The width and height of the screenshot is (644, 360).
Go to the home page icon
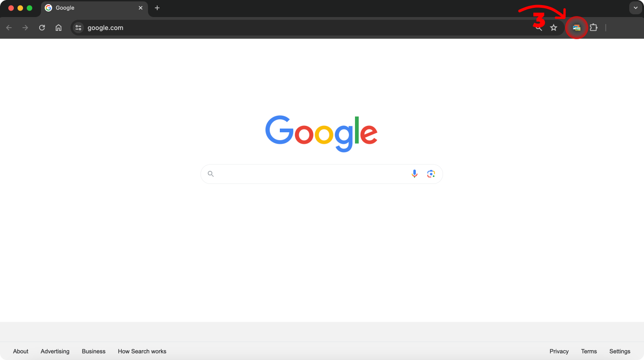pyautogui.click(x=59, y=28)
